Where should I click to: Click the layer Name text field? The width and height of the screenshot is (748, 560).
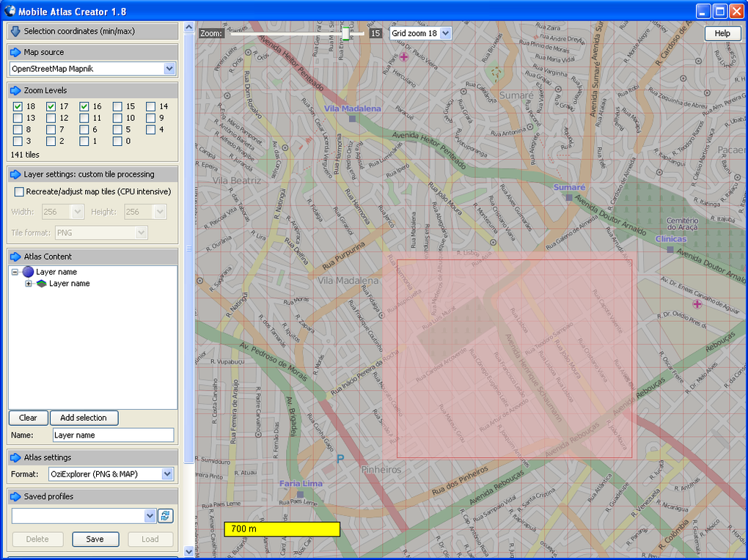[114, 435]
